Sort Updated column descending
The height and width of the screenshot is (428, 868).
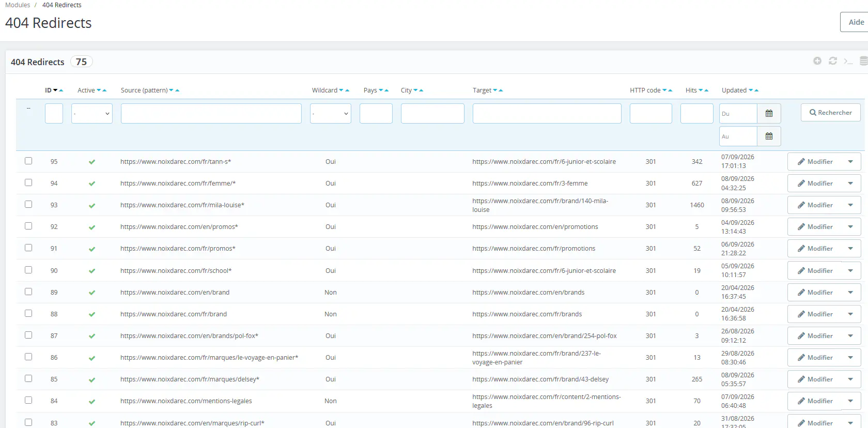751,90
